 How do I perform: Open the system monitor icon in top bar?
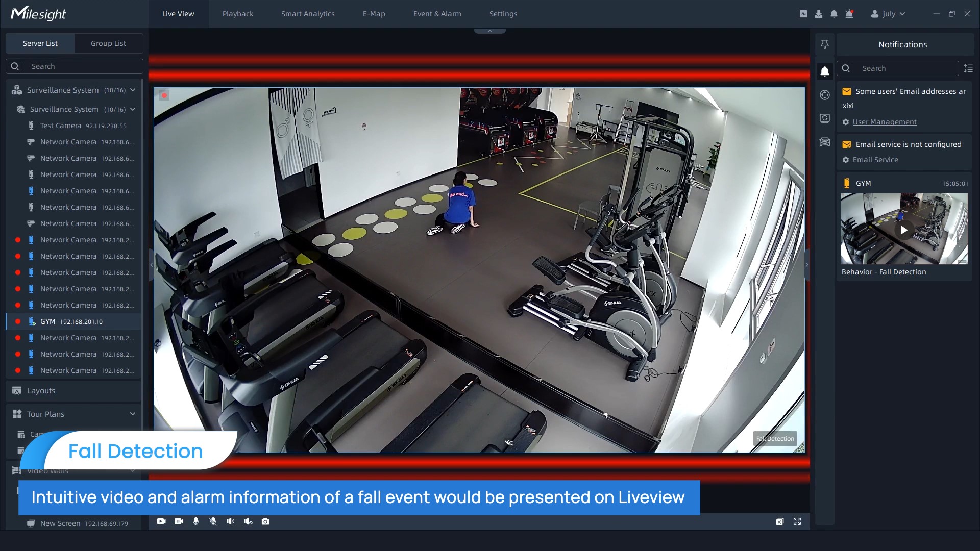pyautogui.click(x=803, y=14)
